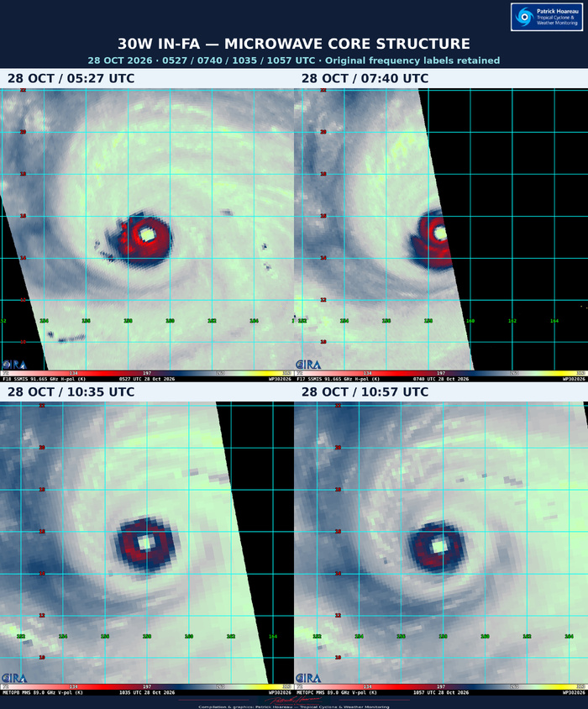This screenshot has width=588, height=709.
Task: Click the 'WP302026' storm ID under the 05:27 panel
Action: (280, 379)
